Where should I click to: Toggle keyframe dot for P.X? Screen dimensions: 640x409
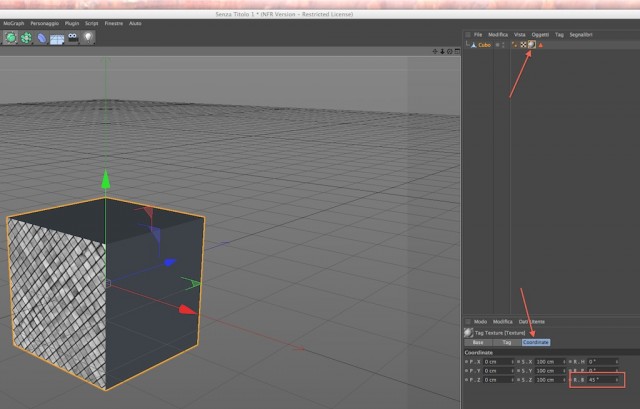[x=467, y=362]
